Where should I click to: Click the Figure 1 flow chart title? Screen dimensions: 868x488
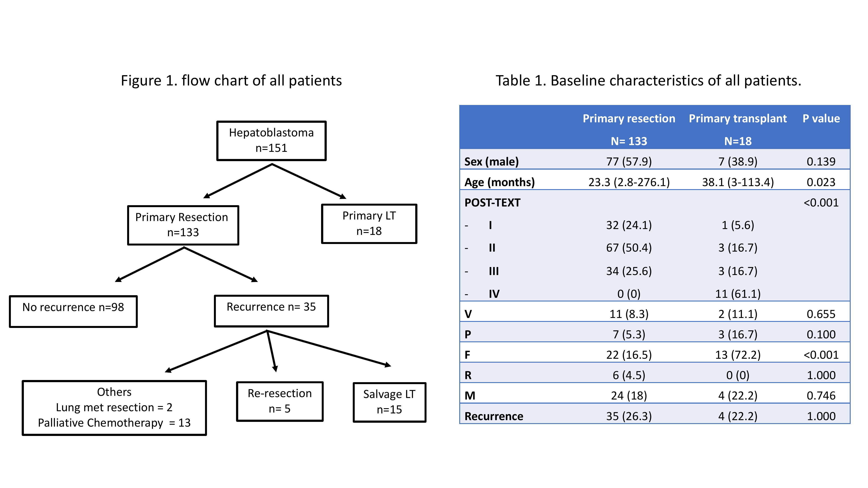pos(231,81)
